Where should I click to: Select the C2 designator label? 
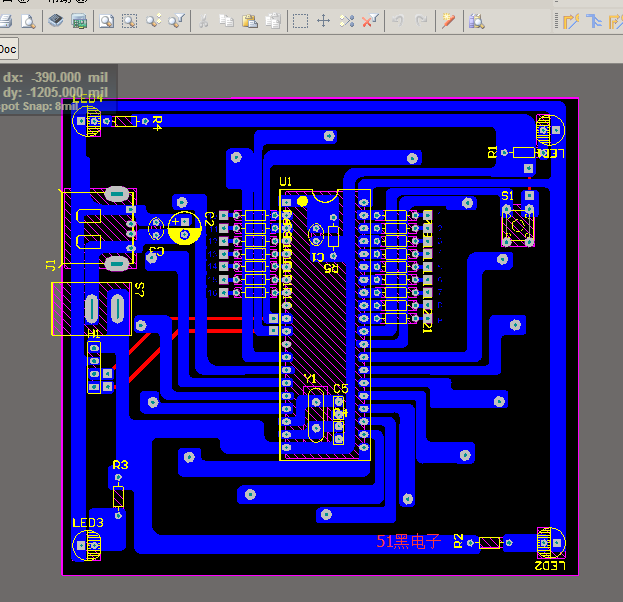[209, 219]
